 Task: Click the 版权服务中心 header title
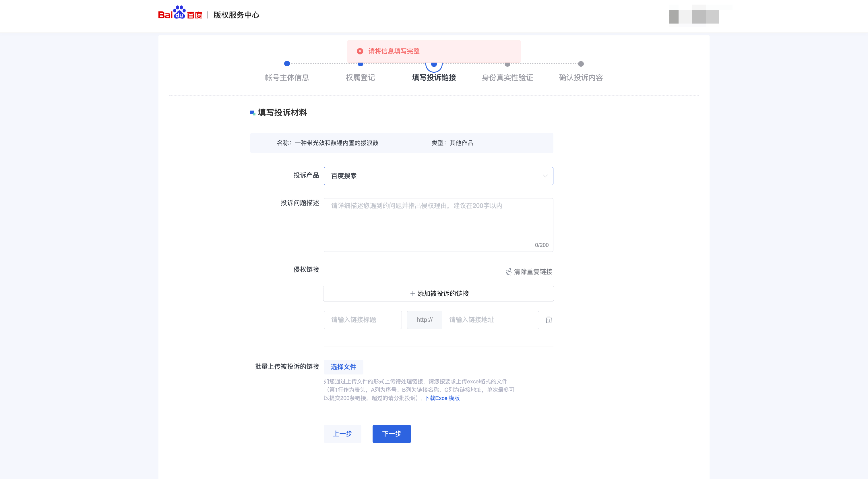(x=236, y=15)
